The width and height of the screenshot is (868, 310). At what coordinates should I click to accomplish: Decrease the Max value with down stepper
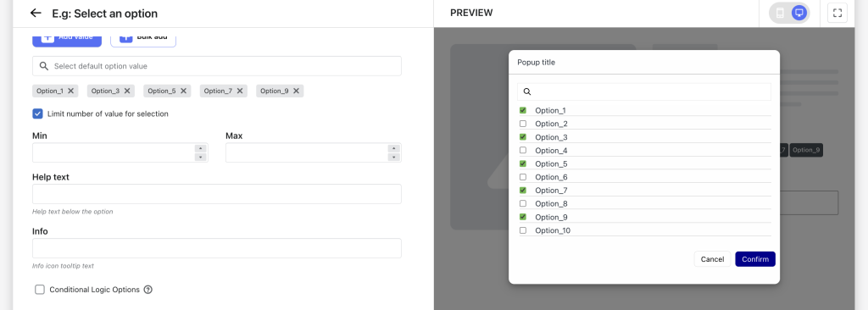coord(393,158)
